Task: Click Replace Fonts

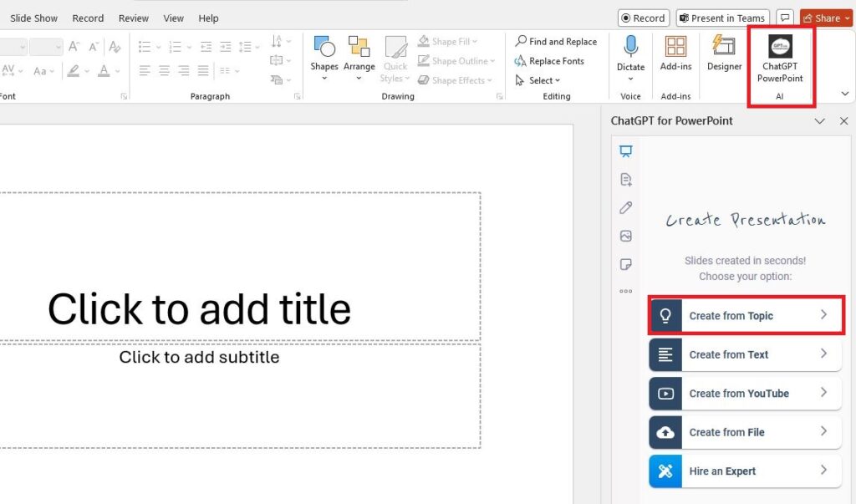Action: pyautogui.click(x=548, y=61)
